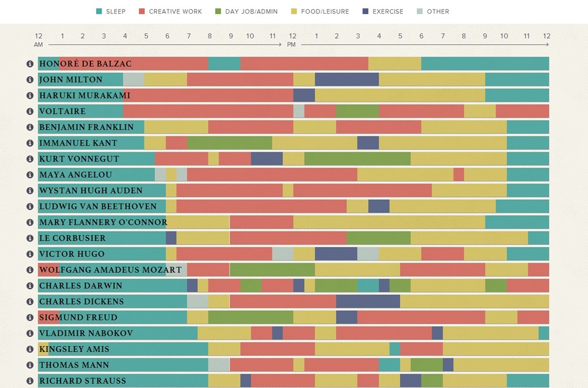View details icon for Ludwig van Beethoven
The width and height of the screenshot is (588, 388).
(x=30, y=206)
